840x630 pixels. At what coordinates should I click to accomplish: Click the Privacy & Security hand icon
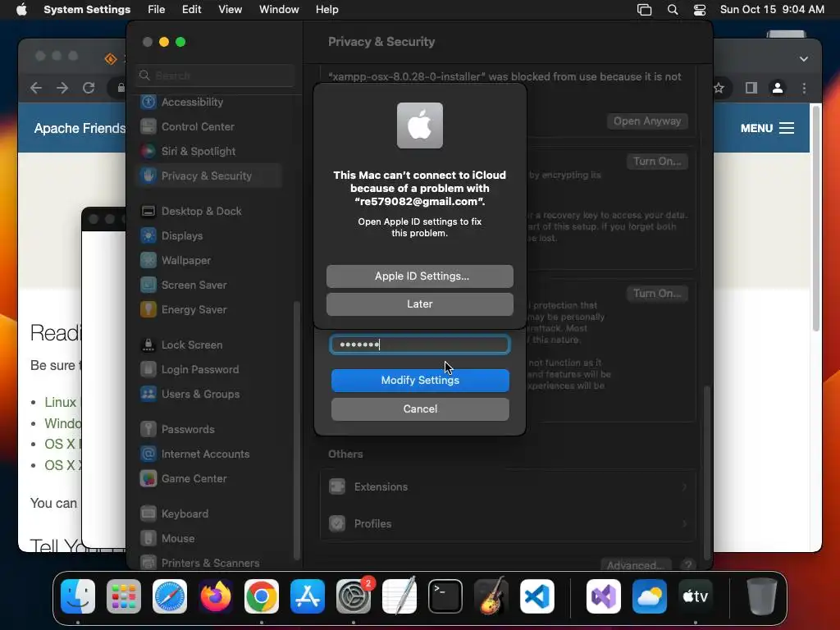click(148, 176)
